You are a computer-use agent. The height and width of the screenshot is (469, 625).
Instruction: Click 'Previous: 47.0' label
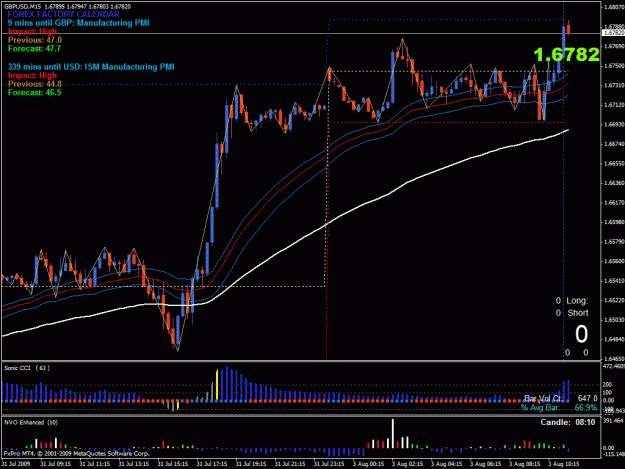coord(35,40)
